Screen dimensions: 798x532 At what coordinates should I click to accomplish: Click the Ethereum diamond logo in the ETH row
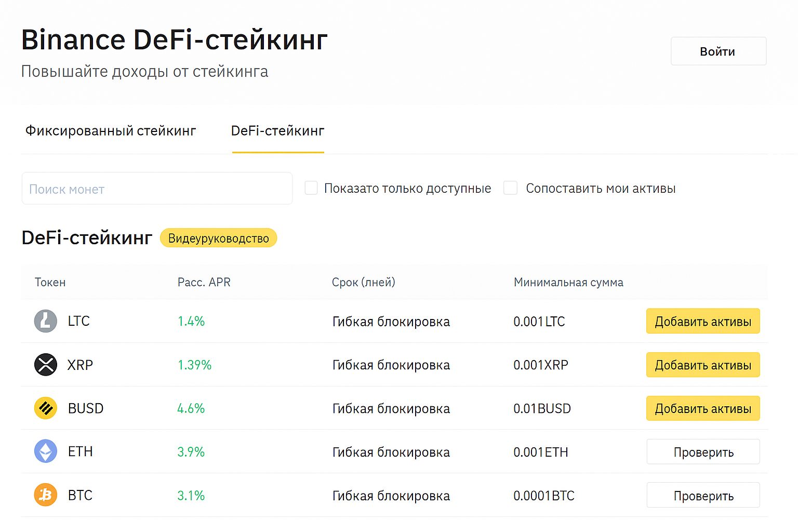click(x=45, y=451)
